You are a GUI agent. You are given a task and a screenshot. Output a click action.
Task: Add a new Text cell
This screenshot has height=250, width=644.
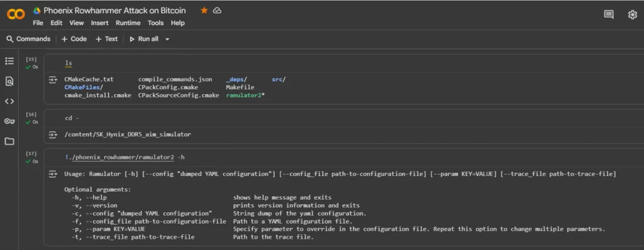pyautogui.click(x=106, y=39)
